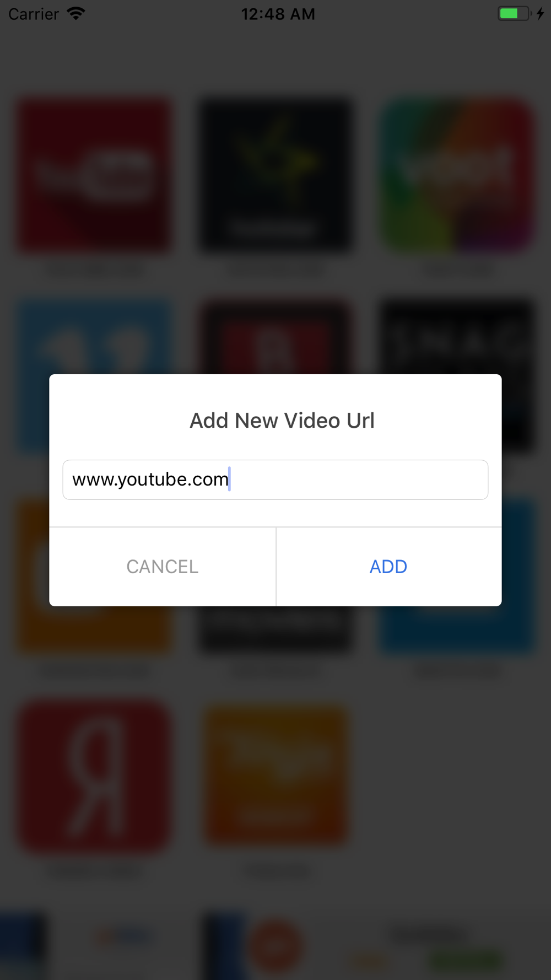The image size is (551, 980).
Task: Tap the dark red icon behind dialog top
Action: (x=275, y=336)
